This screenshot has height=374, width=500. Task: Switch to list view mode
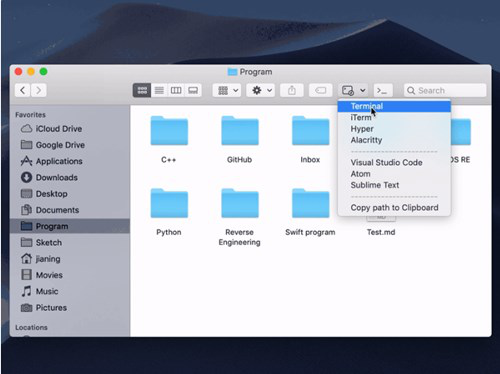click(159, 90)
